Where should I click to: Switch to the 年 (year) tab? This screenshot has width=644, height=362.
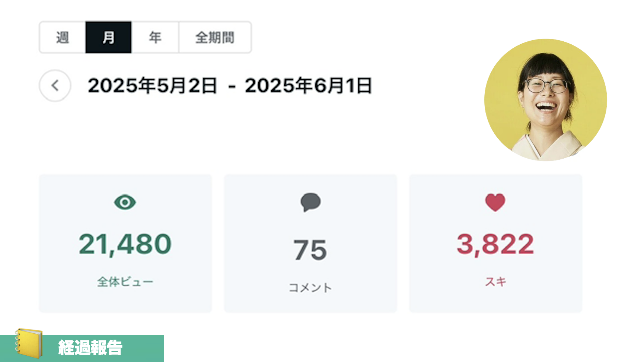click(155, 37)
